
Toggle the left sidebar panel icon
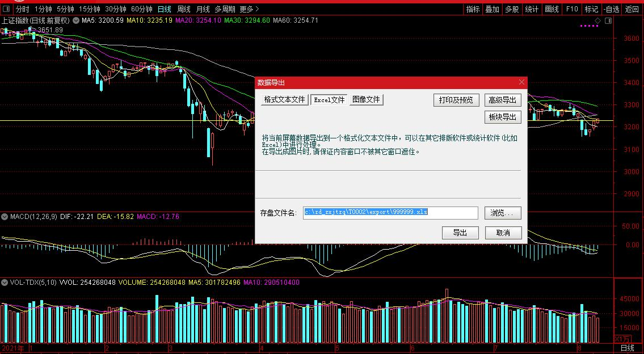tap(6, 9)
